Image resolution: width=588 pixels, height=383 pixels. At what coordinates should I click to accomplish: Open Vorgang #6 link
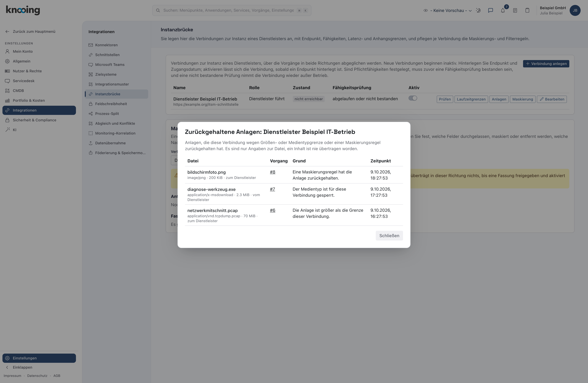point(273,210)
